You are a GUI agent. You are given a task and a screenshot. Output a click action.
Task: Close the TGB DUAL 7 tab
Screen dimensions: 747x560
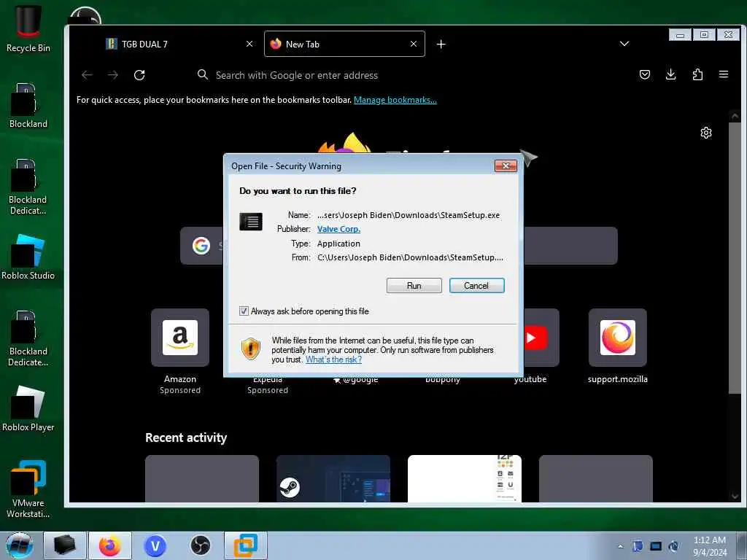click(x=249, y=44)
